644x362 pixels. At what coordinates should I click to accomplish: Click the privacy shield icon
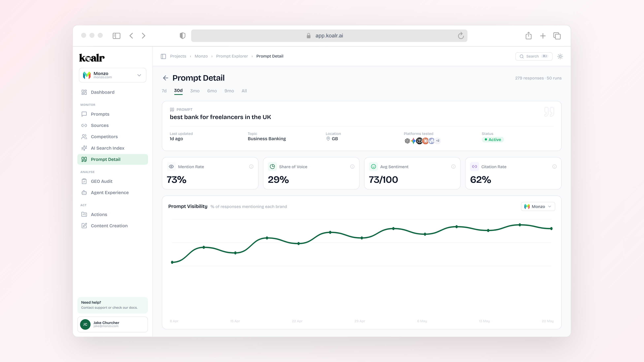point(183,36)
